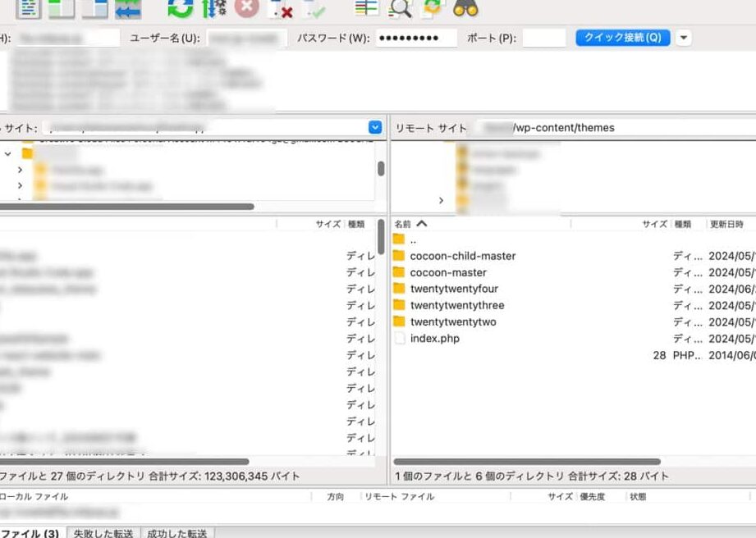This screenshot has height=538, width=756.
Task: Select the parent directory '..' folder icon
Action: point(399,239)
